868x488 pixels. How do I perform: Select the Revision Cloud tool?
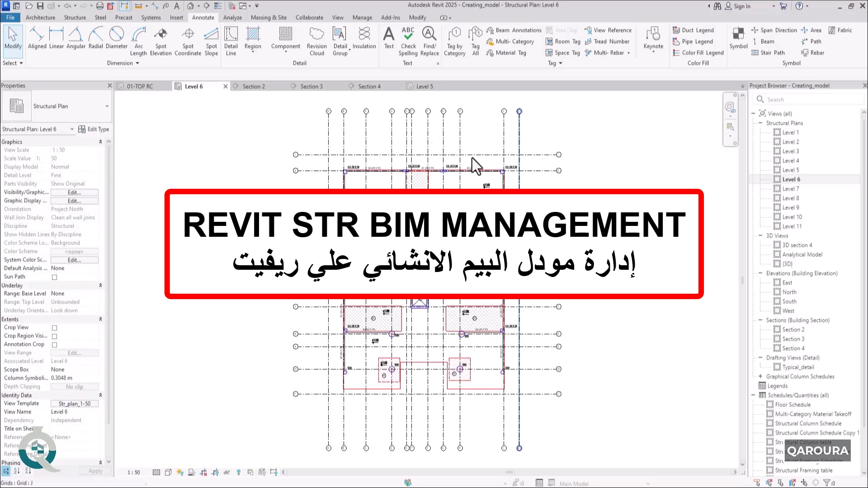[316, 41]
